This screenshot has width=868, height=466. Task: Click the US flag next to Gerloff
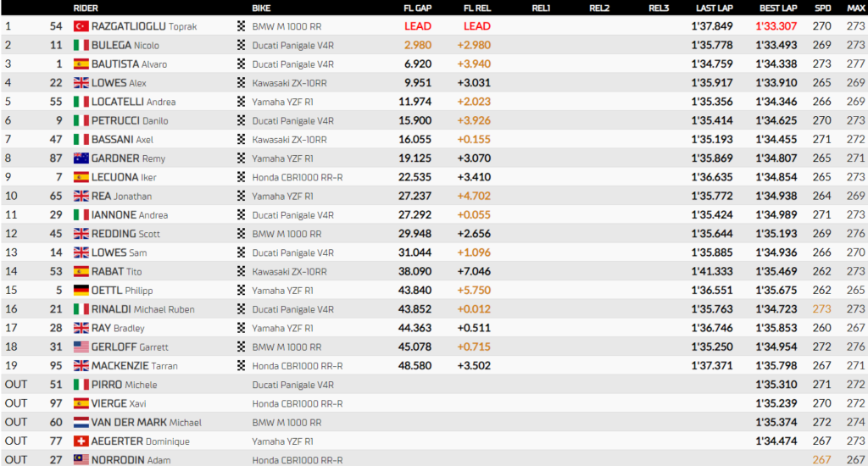(x=82, y=347)
